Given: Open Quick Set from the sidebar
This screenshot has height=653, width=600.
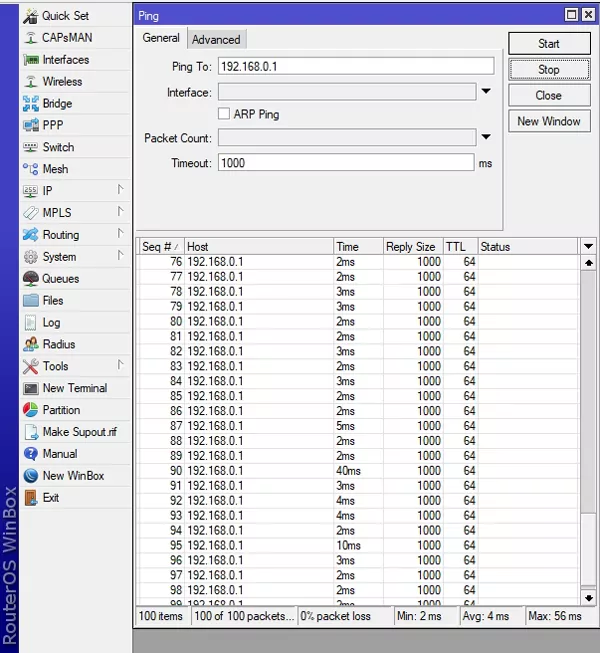Looking at the screenshot, I should [x=31, y=15].
